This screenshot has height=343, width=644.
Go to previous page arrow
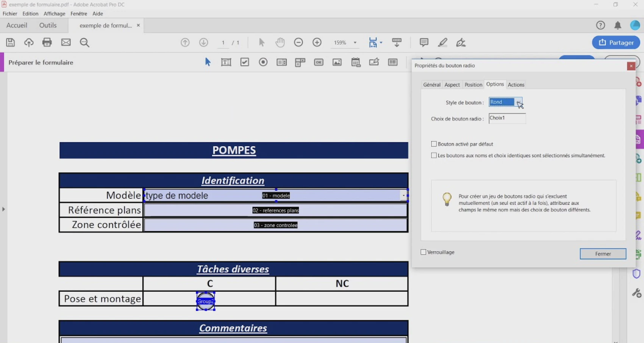tap(185, 42)
